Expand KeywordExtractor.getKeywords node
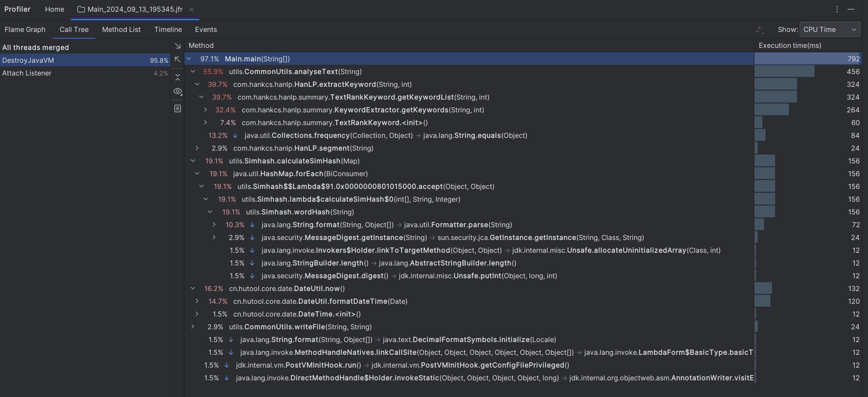The image size is (868, 397). [205, 110]
